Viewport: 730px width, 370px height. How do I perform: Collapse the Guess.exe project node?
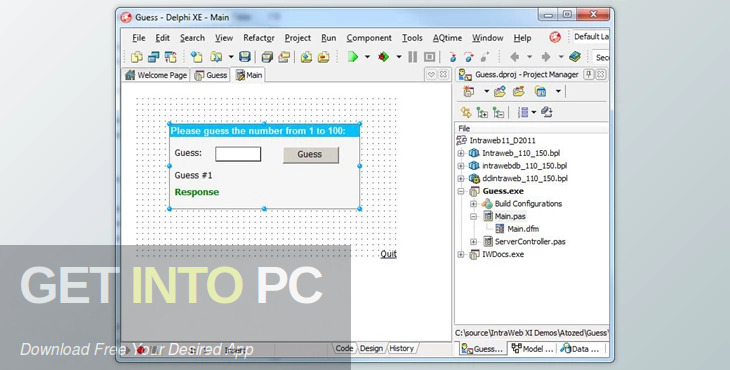[x=460, y=191]
